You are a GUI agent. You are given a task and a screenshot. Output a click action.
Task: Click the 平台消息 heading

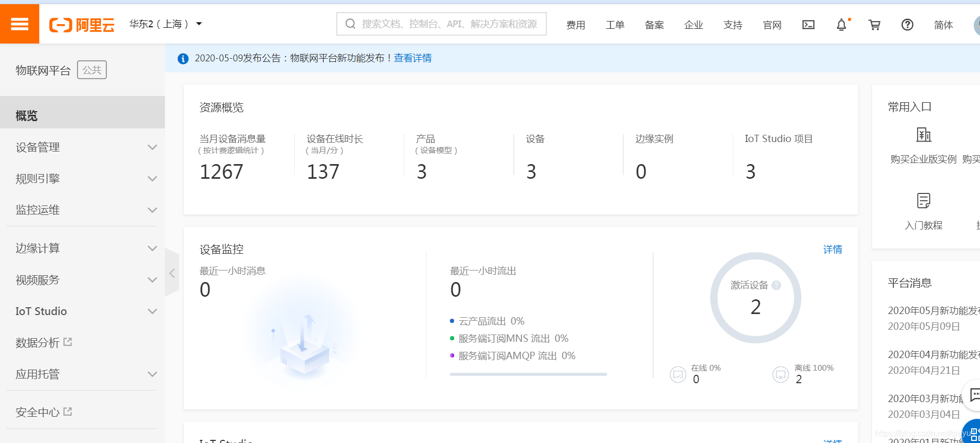point(910,283)
